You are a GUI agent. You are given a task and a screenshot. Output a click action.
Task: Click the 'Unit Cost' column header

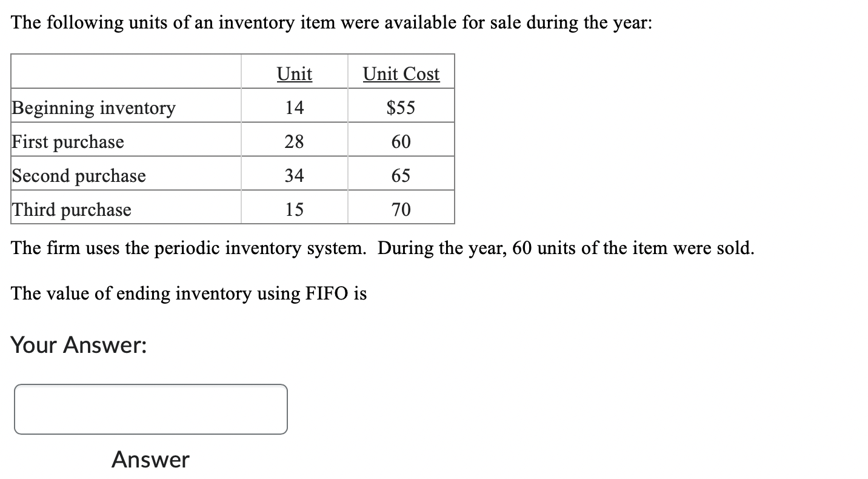[401, 73]
